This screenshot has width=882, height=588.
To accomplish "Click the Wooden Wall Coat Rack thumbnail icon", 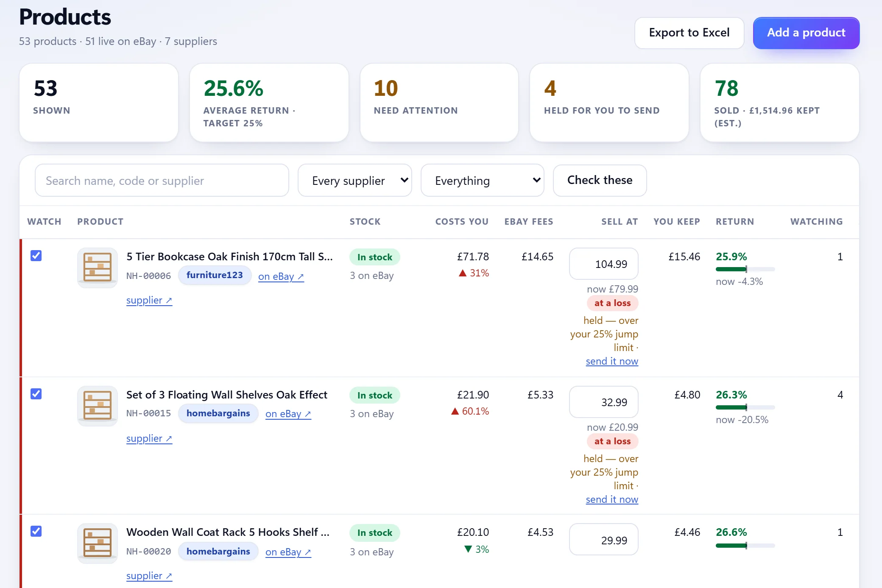I will (x=98, y=543).
